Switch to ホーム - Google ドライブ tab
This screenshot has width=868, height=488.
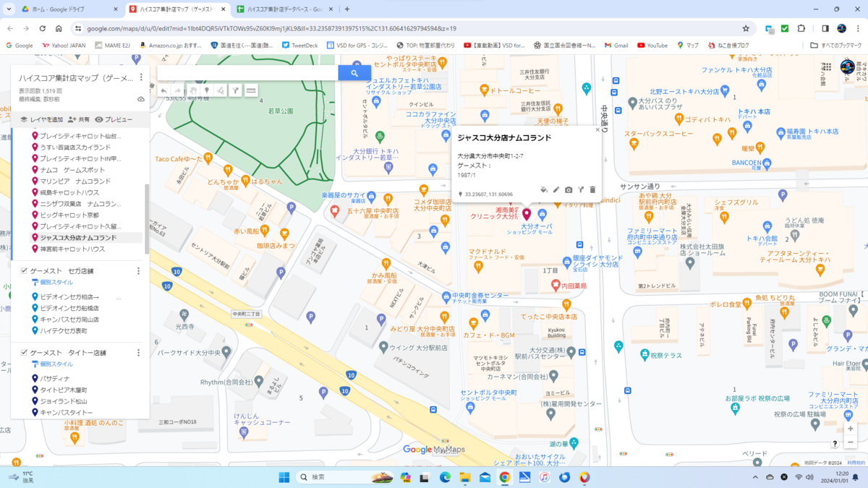(x=69, y=9)
